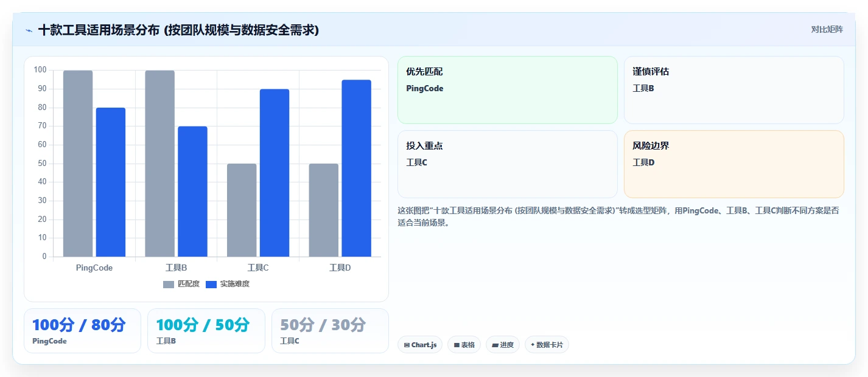Click 工具D's gray 匹配度 bar
This screenshot has height=377, width=868.
[x=324, y=210]
